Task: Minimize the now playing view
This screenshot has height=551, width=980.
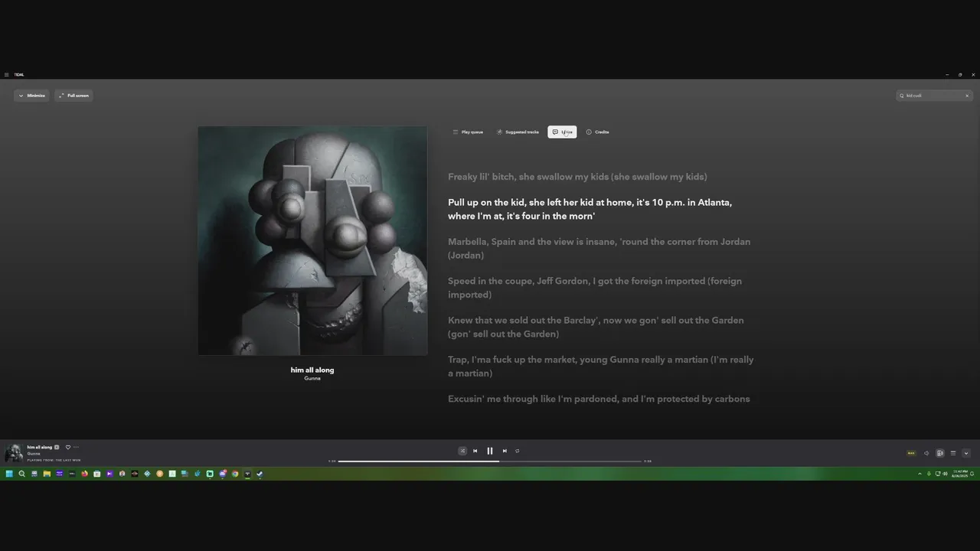Action: (x=31, y=96)
